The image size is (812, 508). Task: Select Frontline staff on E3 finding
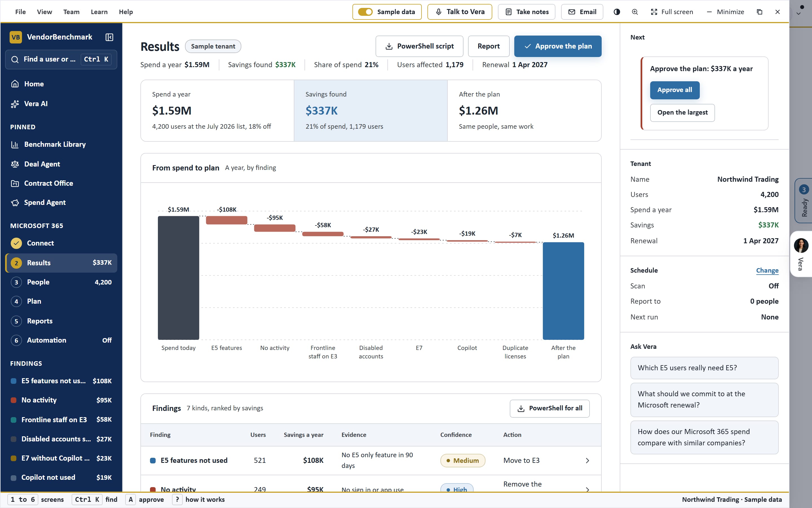pos(61,419)
